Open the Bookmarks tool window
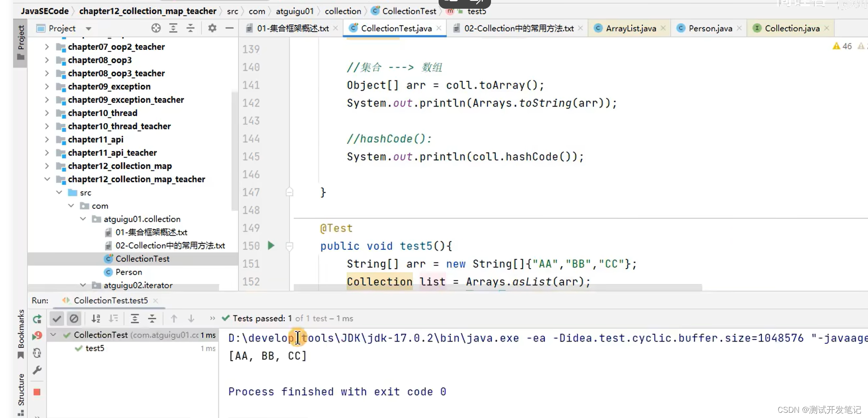This screenshot has height=418, width=868. [21, 334]
